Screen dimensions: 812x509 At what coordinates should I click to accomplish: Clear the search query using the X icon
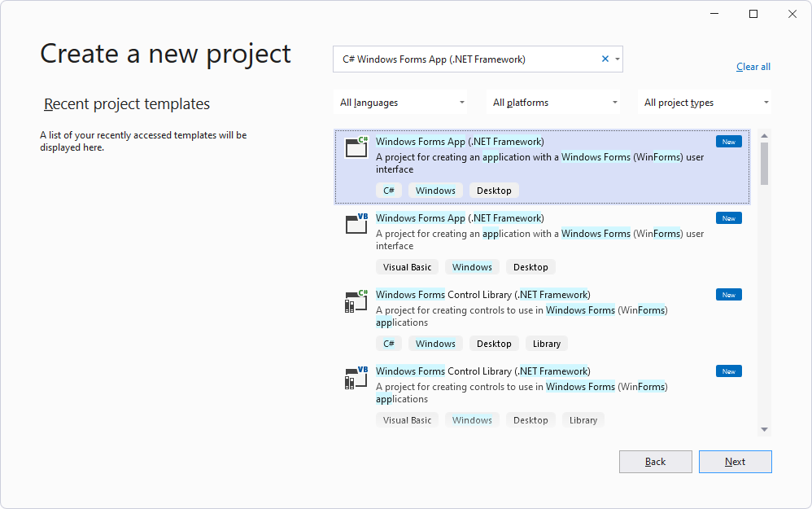tap(605, 58)
